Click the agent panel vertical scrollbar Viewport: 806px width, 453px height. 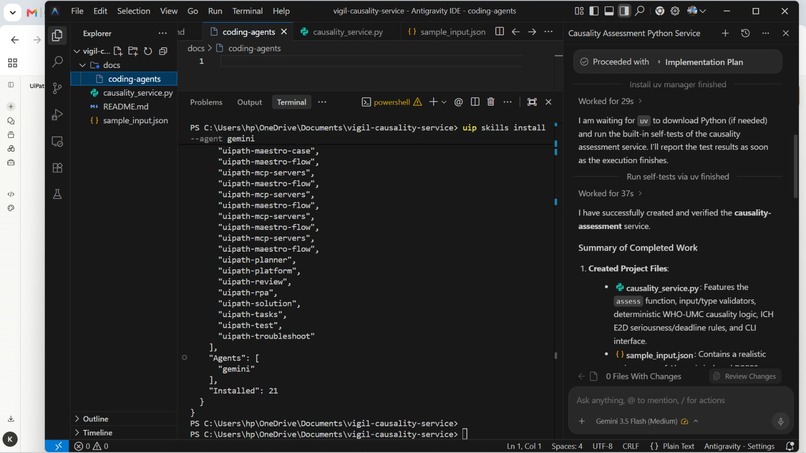click(796, 166)
